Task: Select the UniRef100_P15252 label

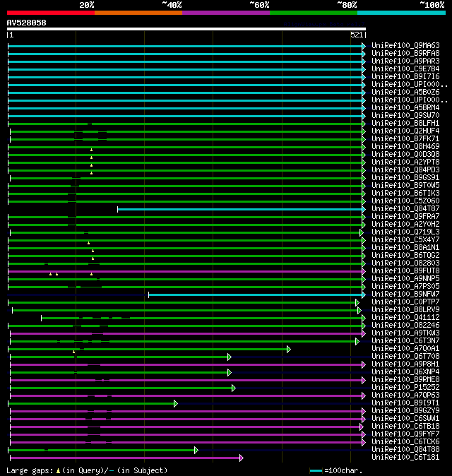Action: 405,388
